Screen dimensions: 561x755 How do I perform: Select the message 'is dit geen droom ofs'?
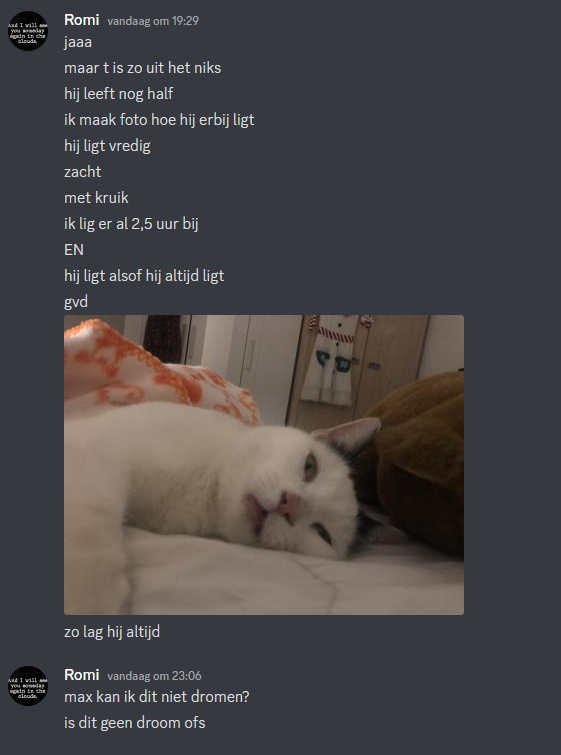pyautogui.click(x=135, y=723)
